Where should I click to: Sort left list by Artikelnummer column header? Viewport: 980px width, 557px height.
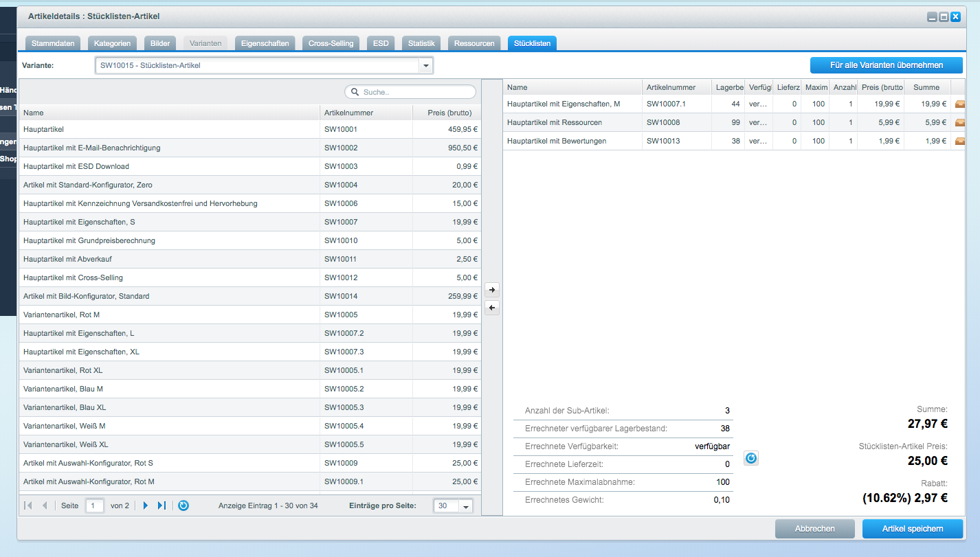[366, 113]
